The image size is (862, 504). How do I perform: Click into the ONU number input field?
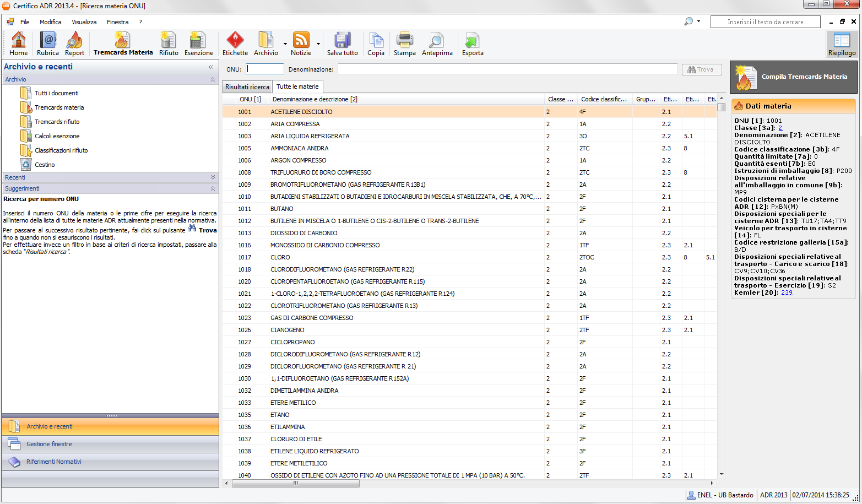point(265,69)
